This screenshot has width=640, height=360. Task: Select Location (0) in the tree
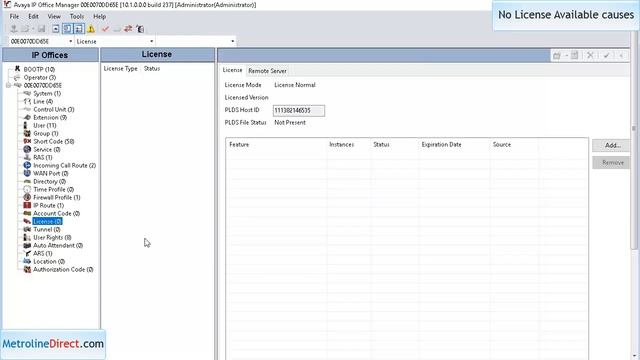49,261
